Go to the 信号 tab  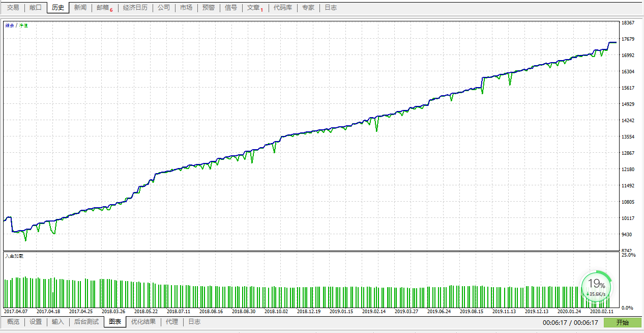click(231, 8)
